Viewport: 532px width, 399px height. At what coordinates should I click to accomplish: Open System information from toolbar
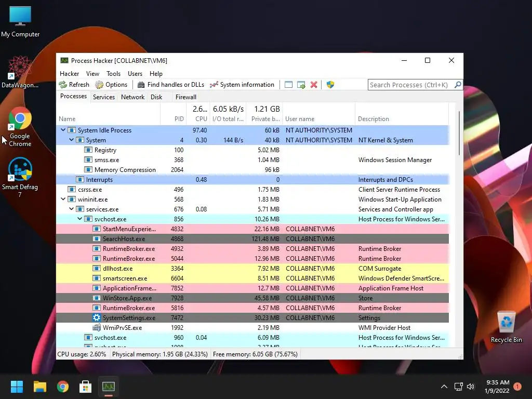(242, 85)
